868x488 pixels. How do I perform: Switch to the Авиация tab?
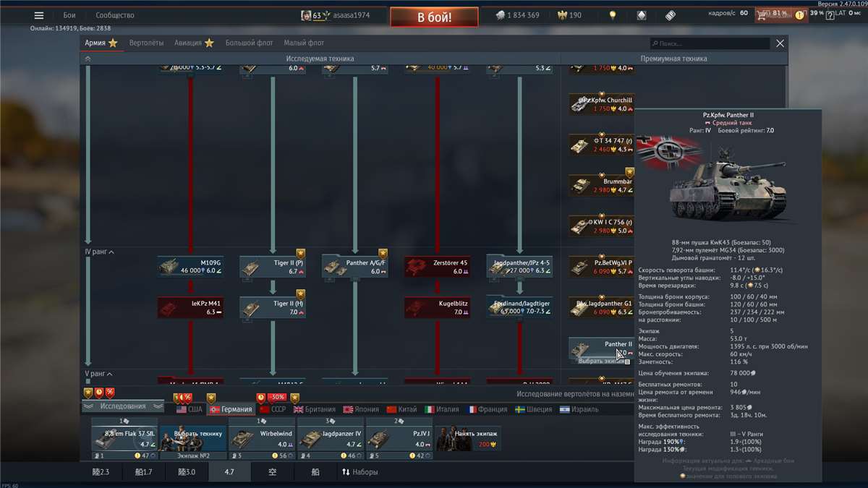(x=194, y=43)
